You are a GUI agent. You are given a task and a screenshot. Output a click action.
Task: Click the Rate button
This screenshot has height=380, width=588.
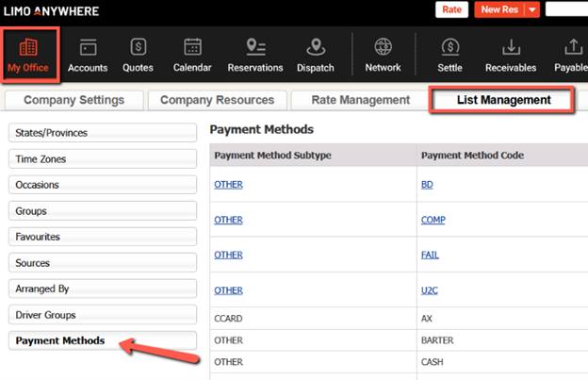451,10
